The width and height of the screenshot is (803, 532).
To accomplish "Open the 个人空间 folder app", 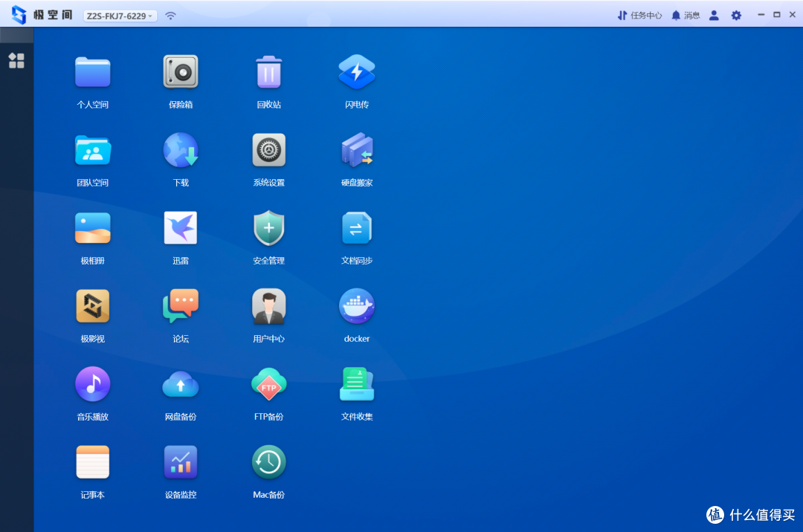I will (x=93, y=73).
